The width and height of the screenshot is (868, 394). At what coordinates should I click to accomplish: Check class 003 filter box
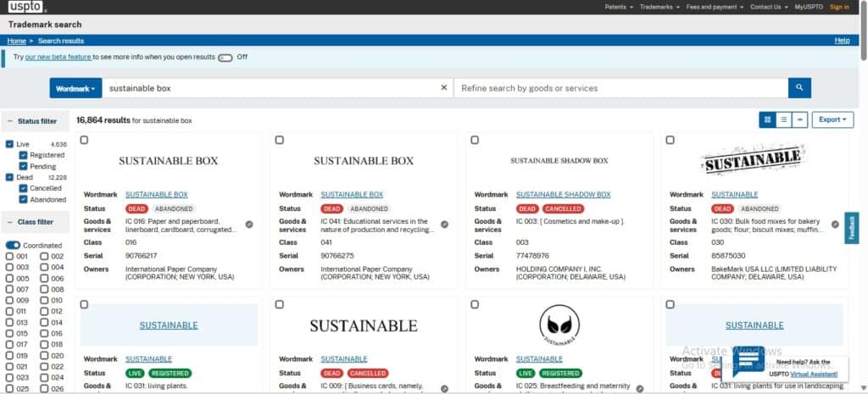9,267
